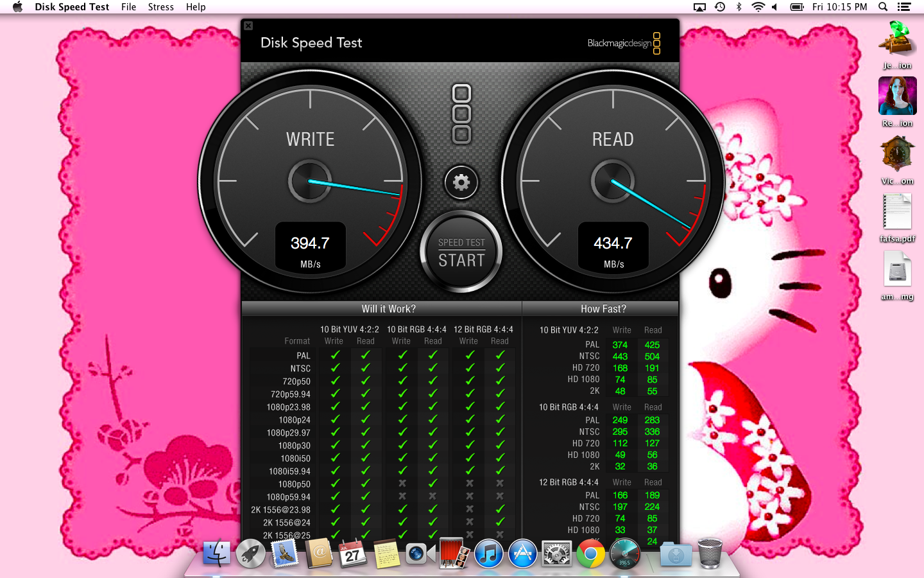Open App Store icon in Dock
The width and height of the screenshot is (924, 578).
[x=523, y=554]
